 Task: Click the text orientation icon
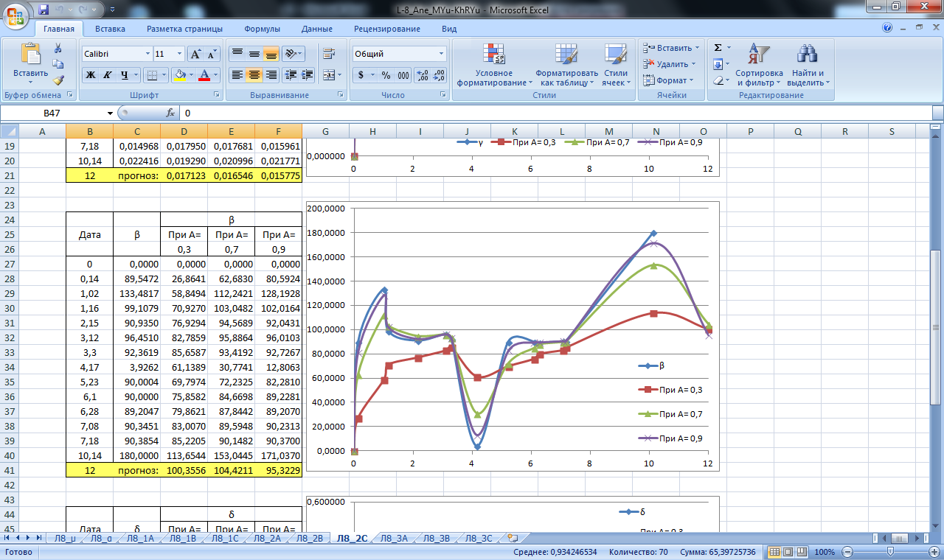(291, 54)
